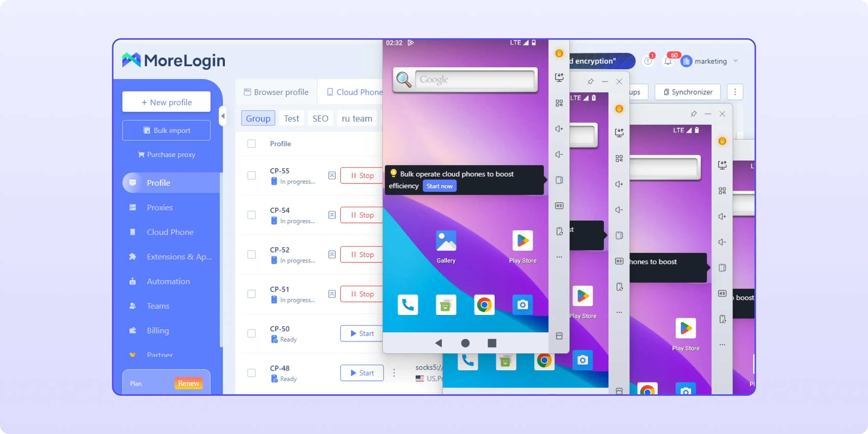Open Chrome on the front cloud phone

(x=484, y=305)
